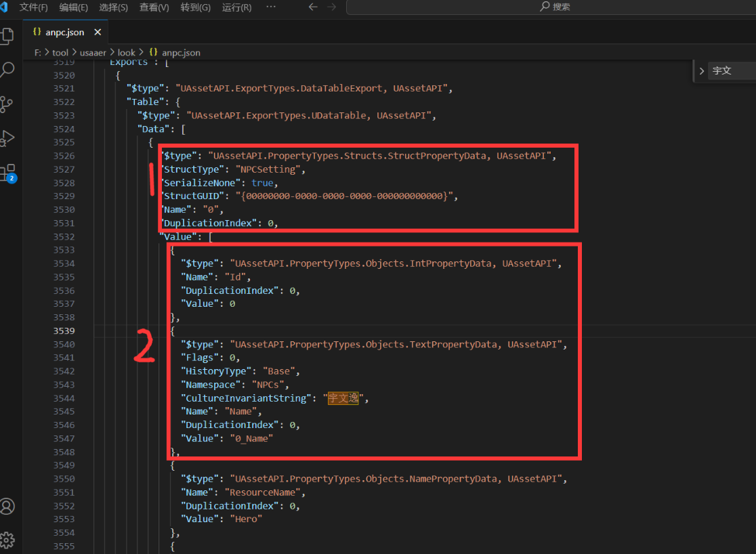Click the 'usaaer' breadcrumb folder
756x554 pixels.
point(94,52)
